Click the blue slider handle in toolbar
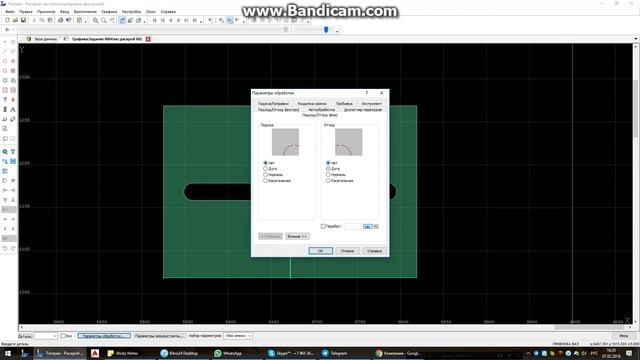Screen dimensions: 640x360 click(326, 29)
